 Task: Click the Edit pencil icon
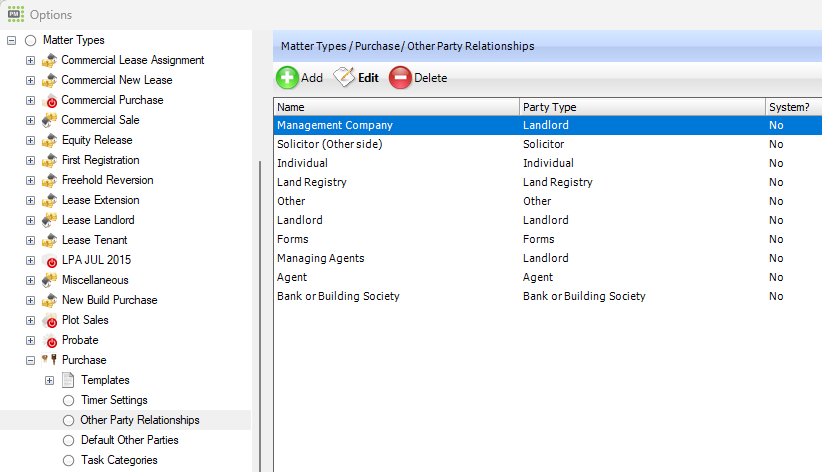point(344,77)
